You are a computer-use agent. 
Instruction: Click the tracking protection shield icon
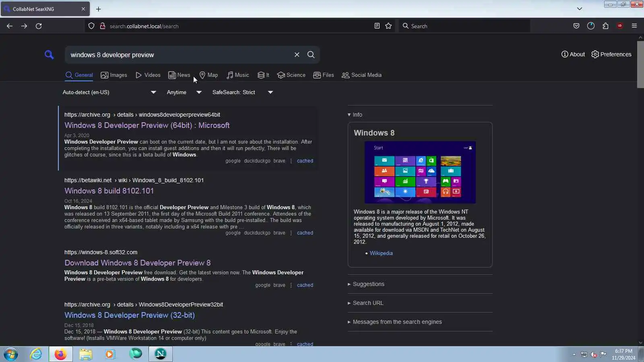[x=91, y=26]
